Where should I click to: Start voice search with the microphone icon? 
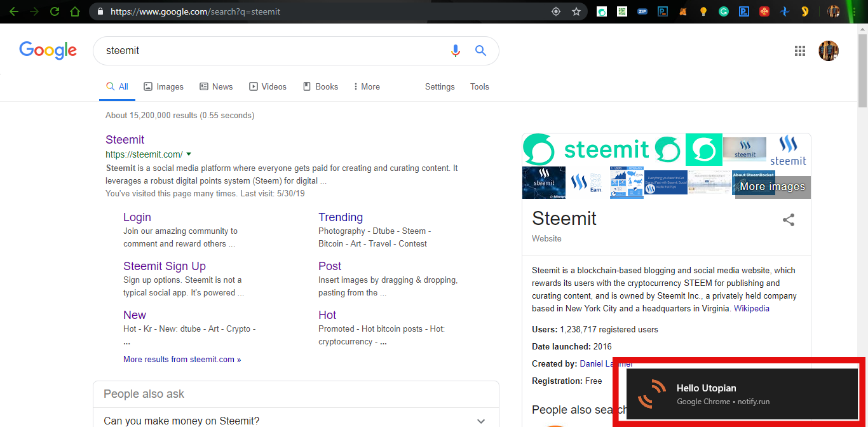[455, 50]
